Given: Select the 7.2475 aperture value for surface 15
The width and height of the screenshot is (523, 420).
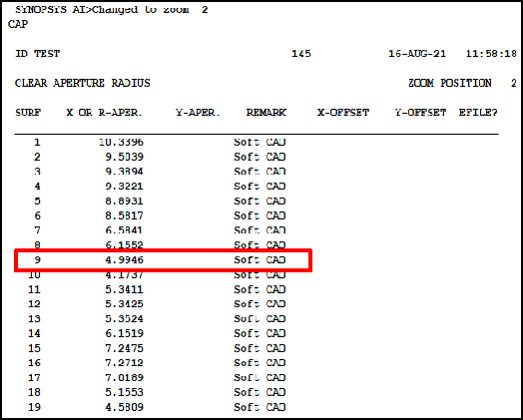Looking at the screenshot, I should (x=125, y=348).
